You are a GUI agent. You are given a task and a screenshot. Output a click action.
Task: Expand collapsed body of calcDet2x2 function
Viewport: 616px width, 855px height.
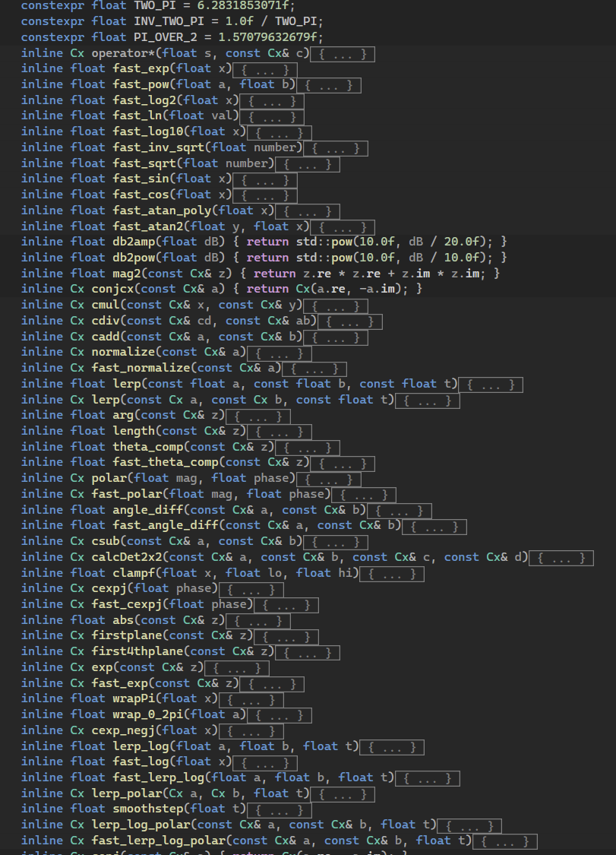coord(561,558)
